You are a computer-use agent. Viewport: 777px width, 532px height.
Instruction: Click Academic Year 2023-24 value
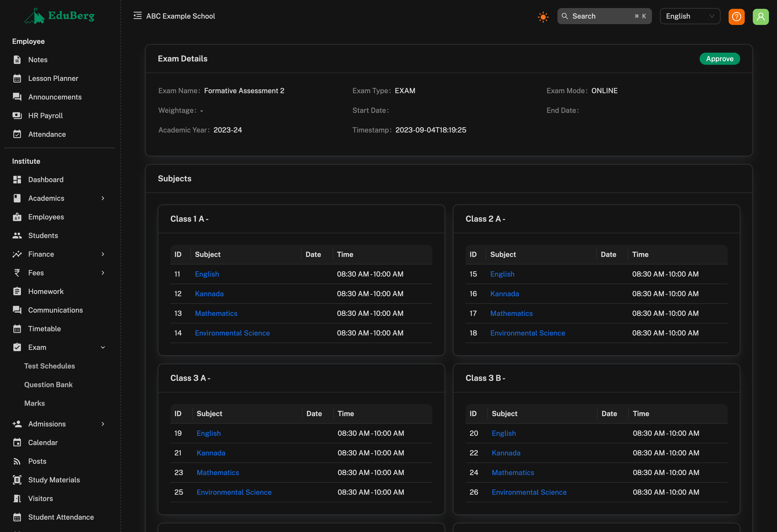pos(228,130)
